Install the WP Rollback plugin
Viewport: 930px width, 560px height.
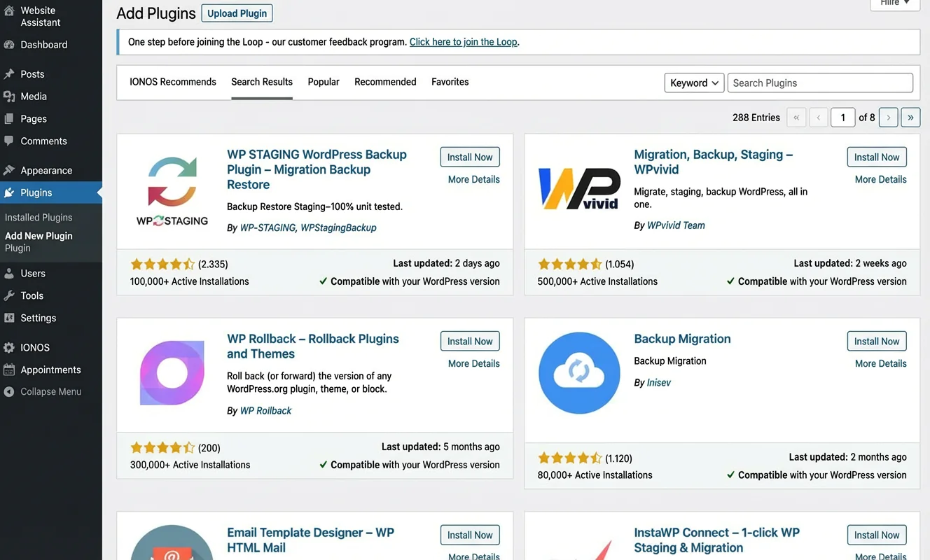click(469, 342)
